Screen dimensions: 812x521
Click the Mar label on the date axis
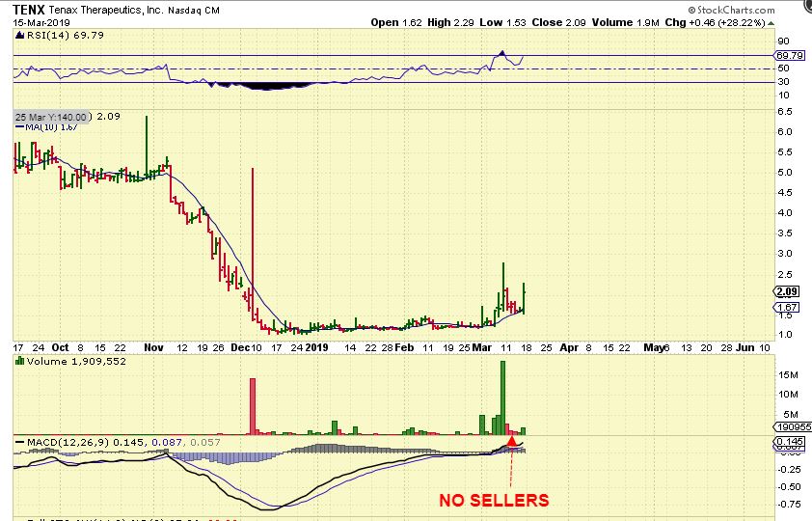(482, 347)
